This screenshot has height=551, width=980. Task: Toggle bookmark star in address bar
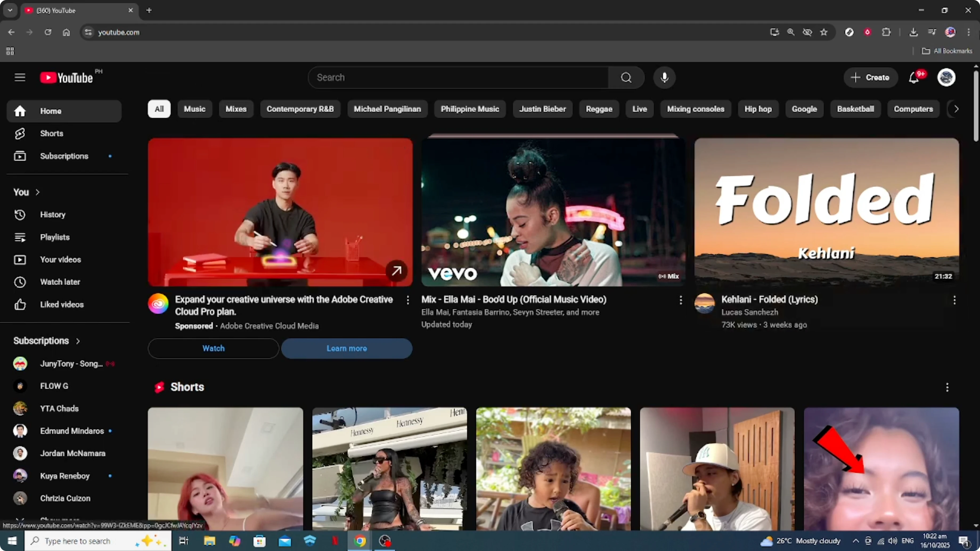click(x=824, y=32)
